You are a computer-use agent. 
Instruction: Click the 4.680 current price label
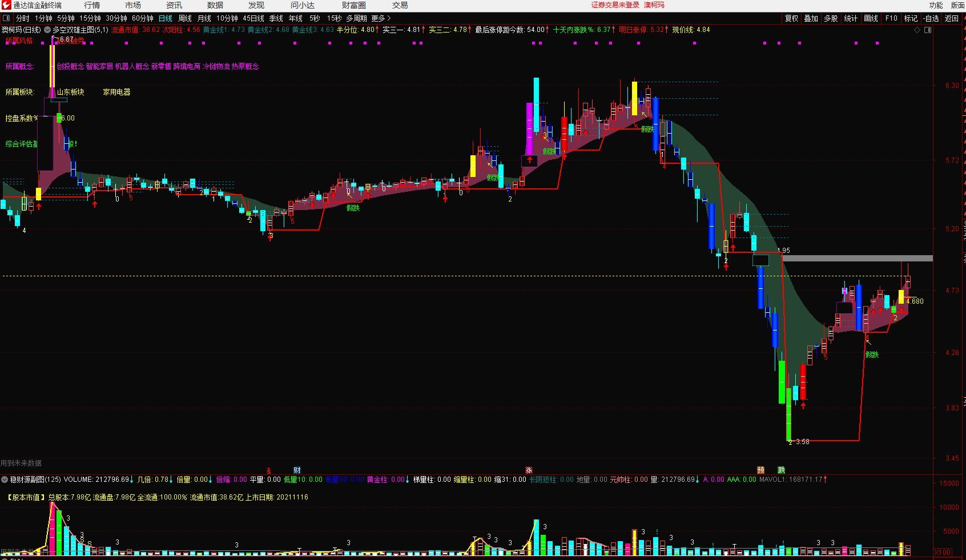point(915,301)
